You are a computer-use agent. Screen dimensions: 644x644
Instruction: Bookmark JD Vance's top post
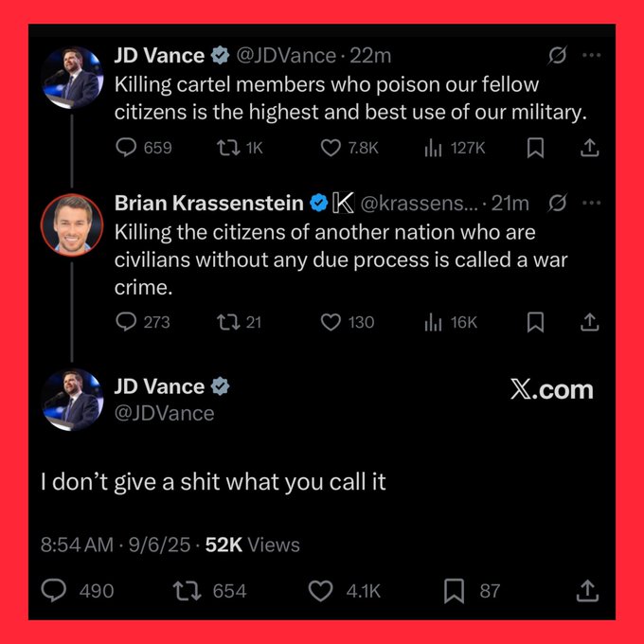click(x=536, y=148)
